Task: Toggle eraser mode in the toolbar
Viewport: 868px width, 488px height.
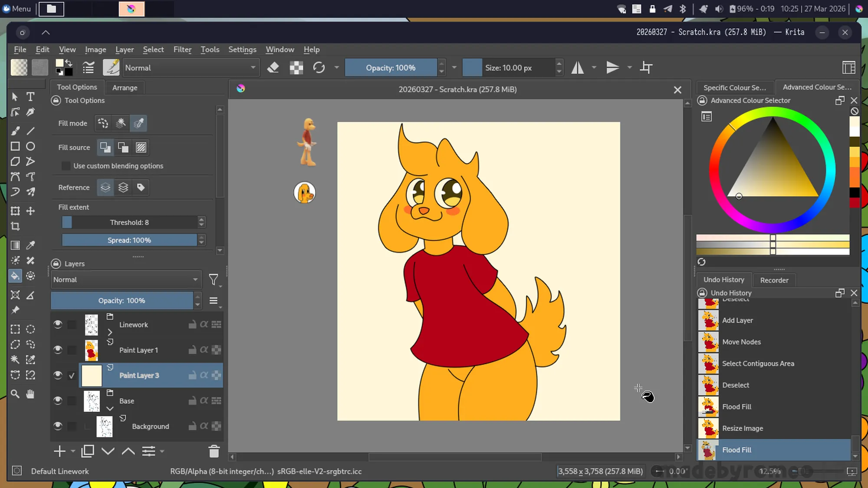Action: 273,68
